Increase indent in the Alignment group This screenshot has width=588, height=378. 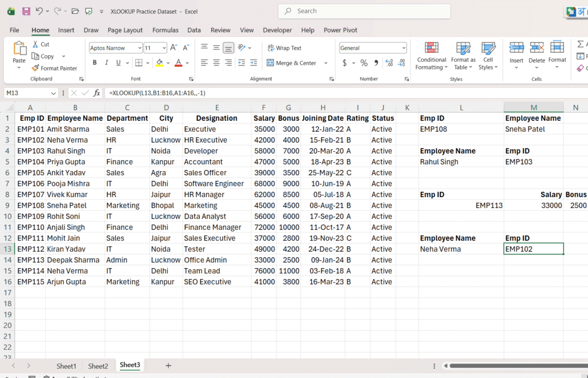point(253,63)
